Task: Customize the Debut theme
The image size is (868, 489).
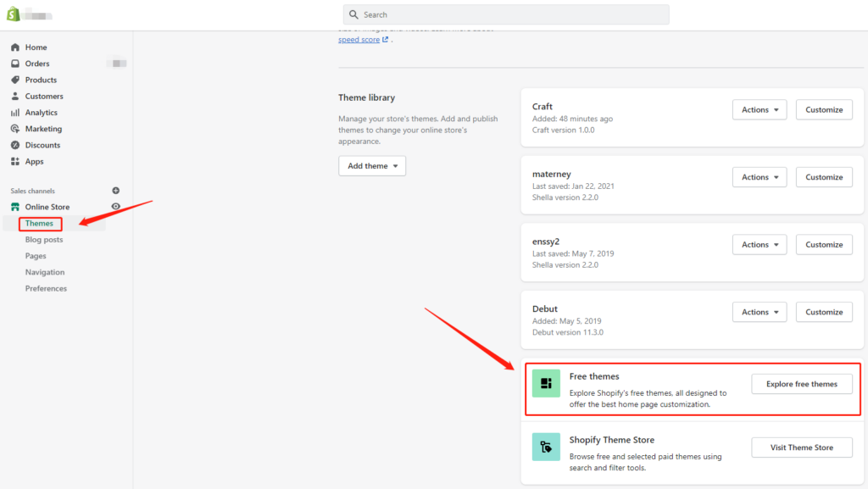Action: click(824, 312)
